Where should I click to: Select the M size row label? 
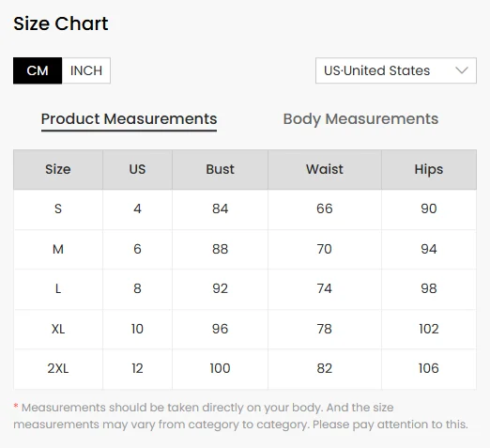[58, 249]
